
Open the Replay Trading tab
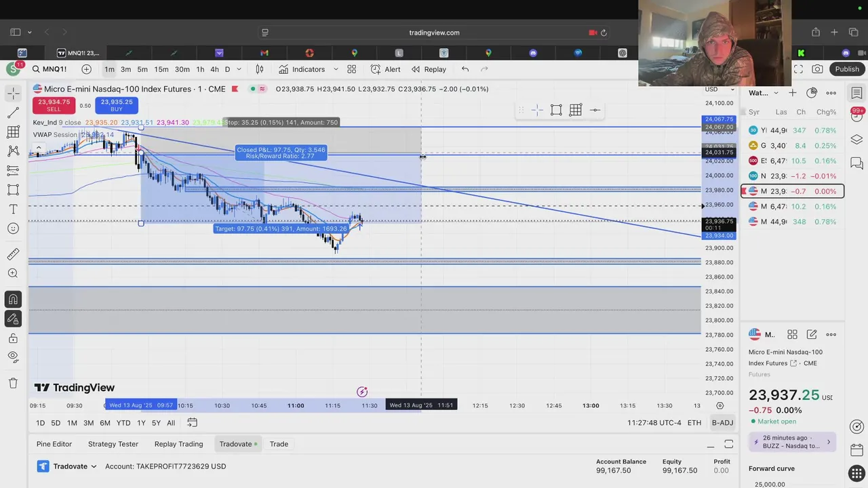click(x=178, y=444)
